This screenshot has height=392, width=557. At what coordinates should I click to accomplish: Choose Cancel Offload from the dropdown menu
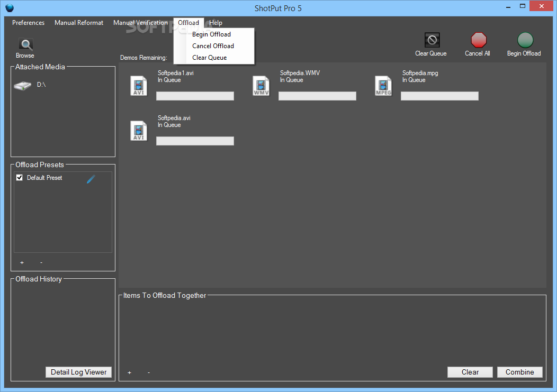pyautogui.click(x=214, y=46)
